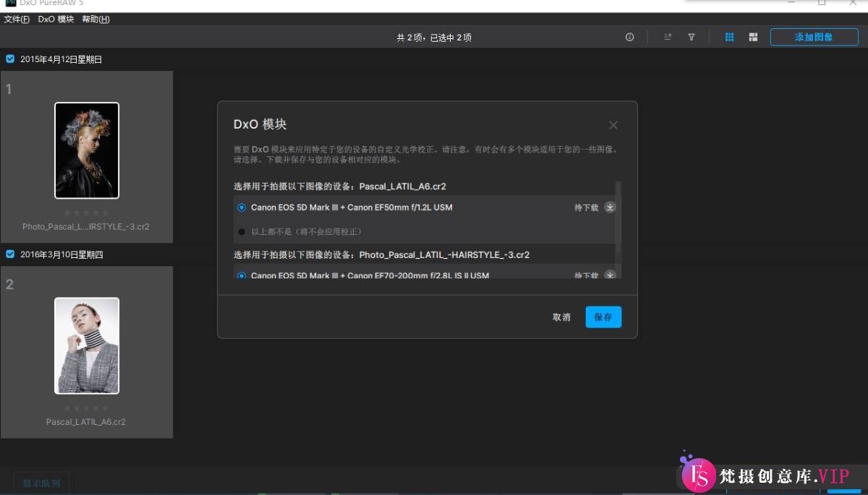This screenshot has width=868, height=495.
Task: Click the 2015年4月12日星期日 date header
Action: tap(61, 59)
